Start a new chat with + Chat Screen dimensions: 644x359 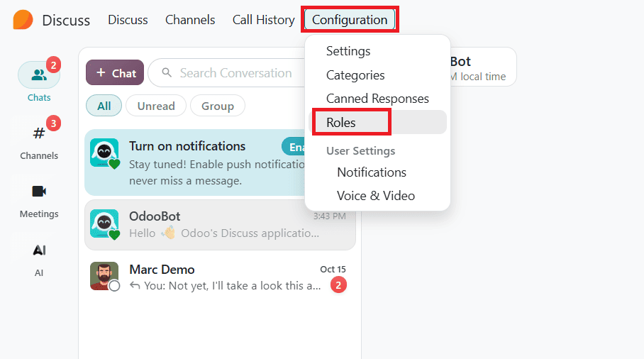115,72
